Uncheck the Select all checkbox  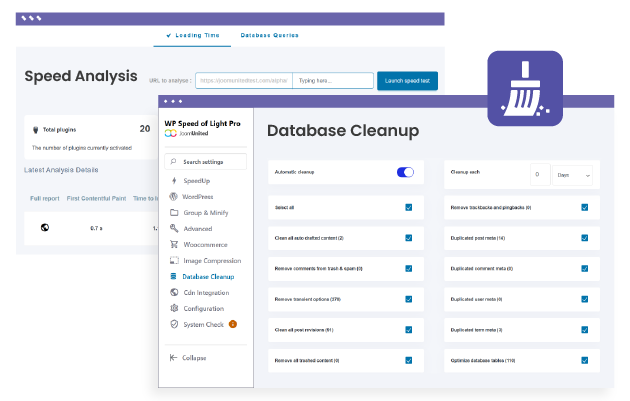(x=409, y=208)
